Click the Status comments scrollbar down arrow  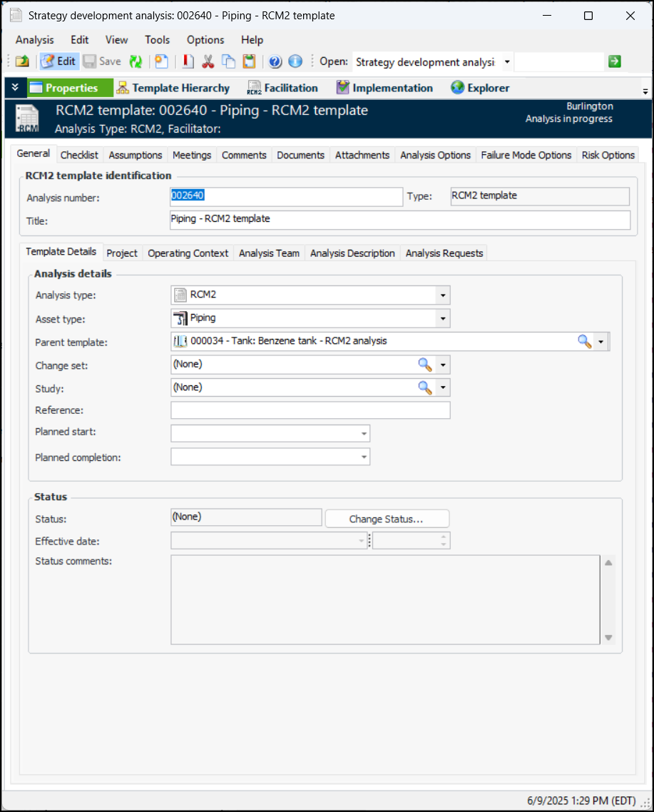[x=608, y=637]
